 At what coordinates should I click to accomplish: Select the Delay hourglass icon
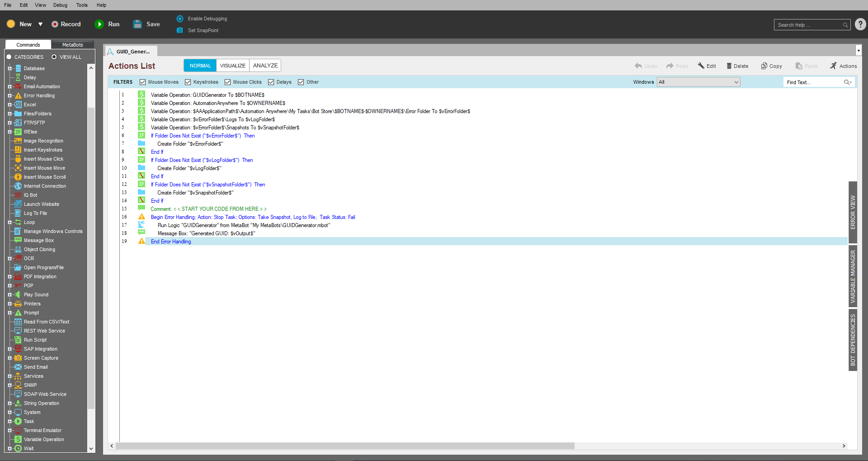pyautogui.click(x=18, y=77)
